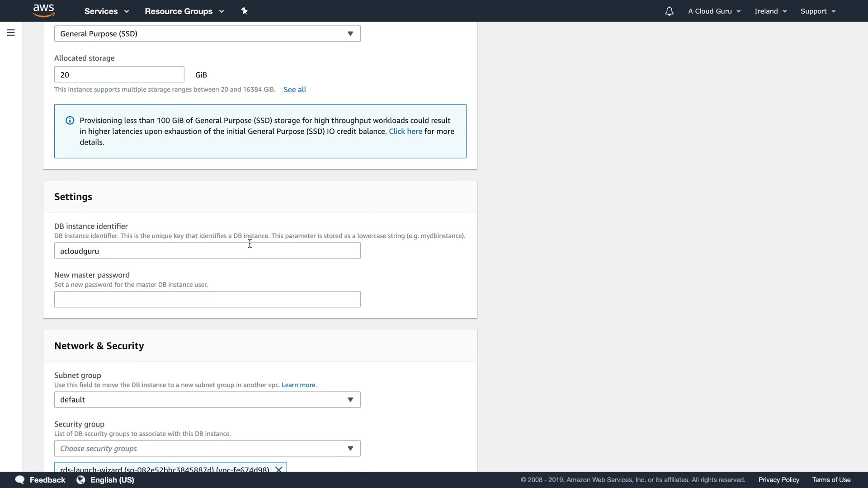Viewport: 868px width, 488px height.
Task: Click the globe language icon
Action: pyautogui.click(x=81, y=480)
